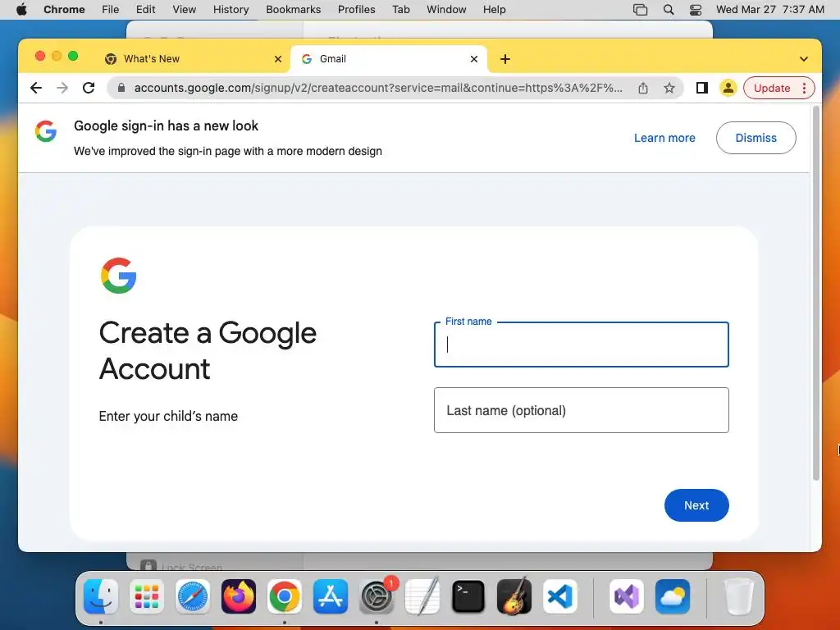
Task: Close the Gmail tab
Action: click(x=474, y=59)
